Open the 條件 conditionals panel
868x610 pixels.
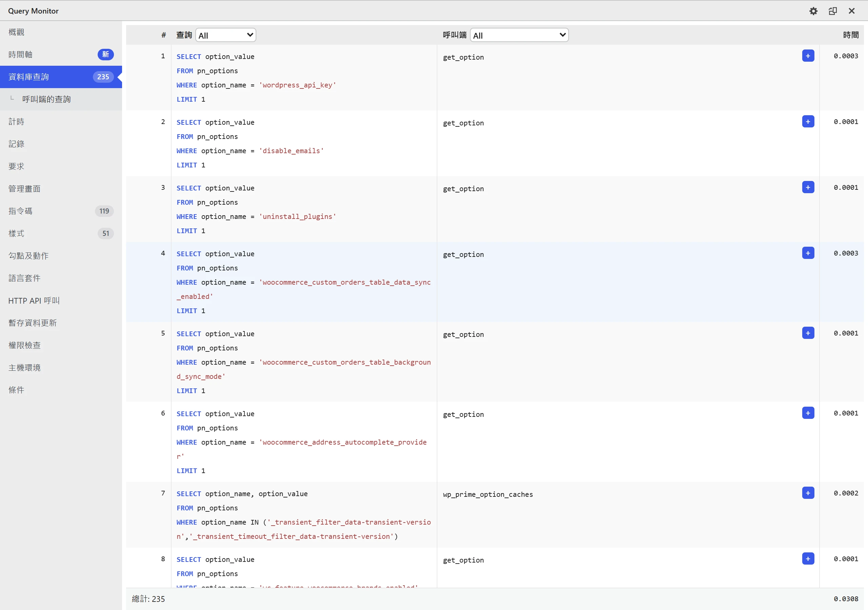[61, 390]
